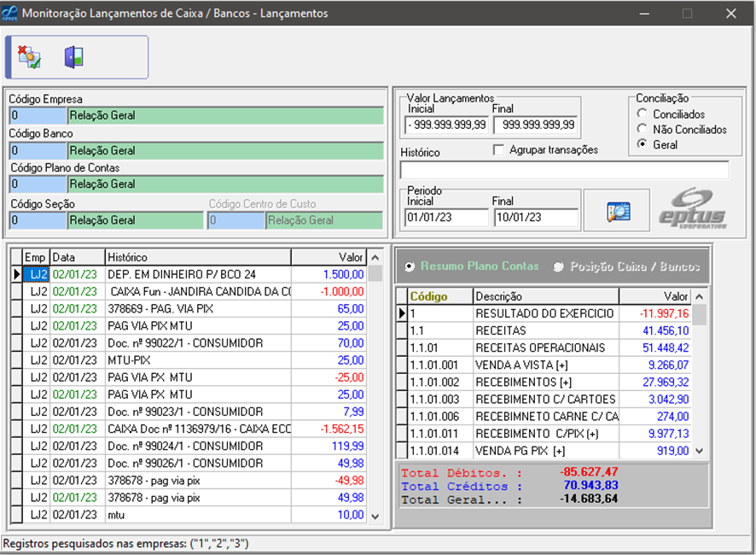Click the Descrição column header
The width and height of the screenshot is (756, 555).
click(544, 296)
